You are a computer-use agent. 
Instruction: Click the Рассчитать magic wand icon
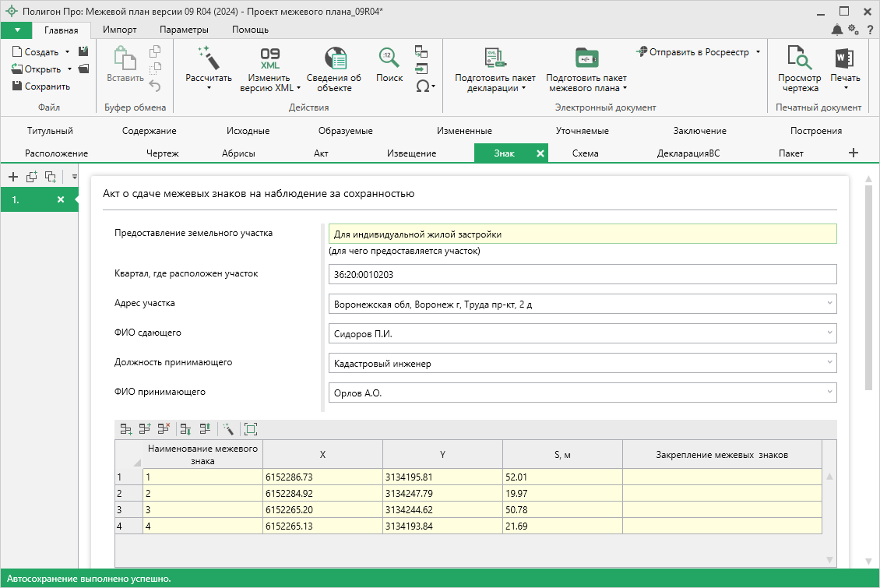pos(208,58)
